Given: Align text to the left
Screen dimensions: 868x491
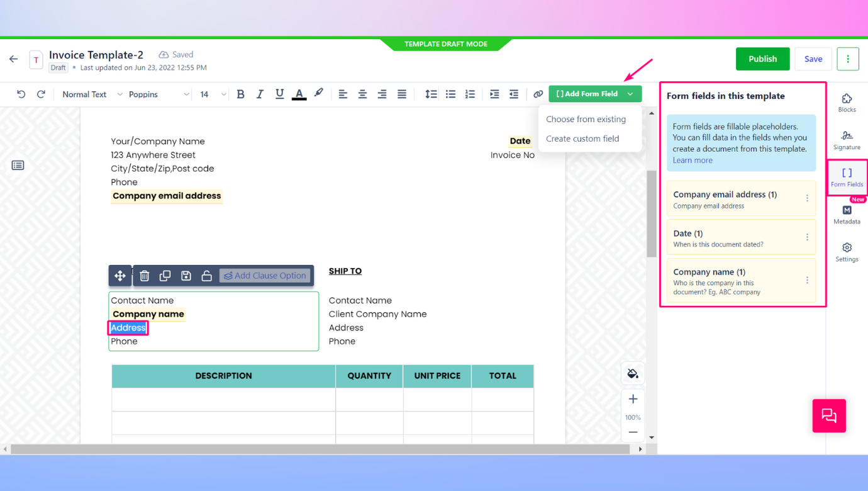Looking at the screenshot, I should (343, 94).
